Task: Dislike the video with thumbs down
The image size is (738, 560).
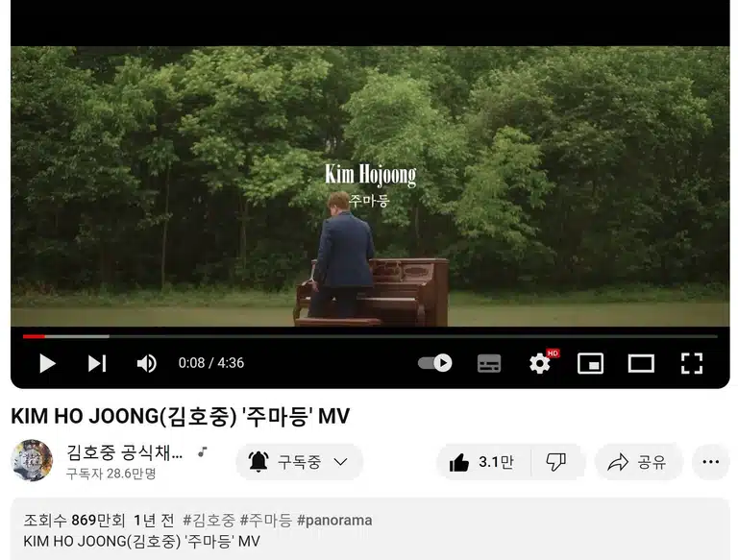Action: (556, 462)
